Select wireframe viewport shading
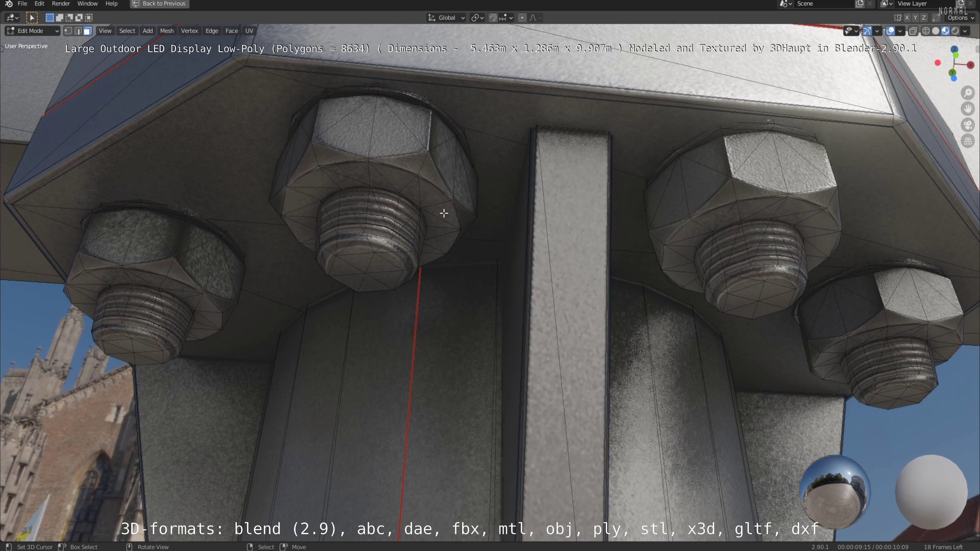The height and width of the screenshot is (551, 980). point(926,31)
